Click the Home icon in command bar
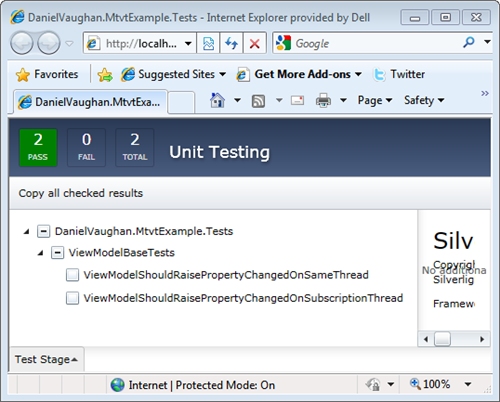The width and height of the screenshot is (500, 402). pyautogui.click(x=217, y=100)
